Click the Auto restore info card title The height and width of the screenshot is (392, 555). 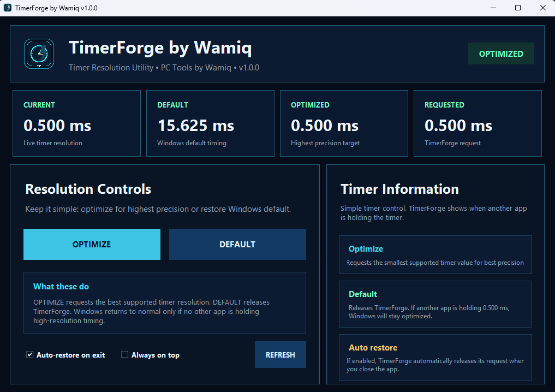click(x=373, y=348)
